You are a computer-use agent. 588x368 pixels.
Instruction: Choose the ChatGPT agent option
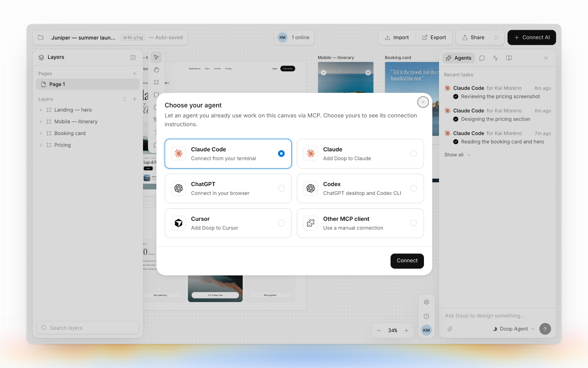[228, 188]
